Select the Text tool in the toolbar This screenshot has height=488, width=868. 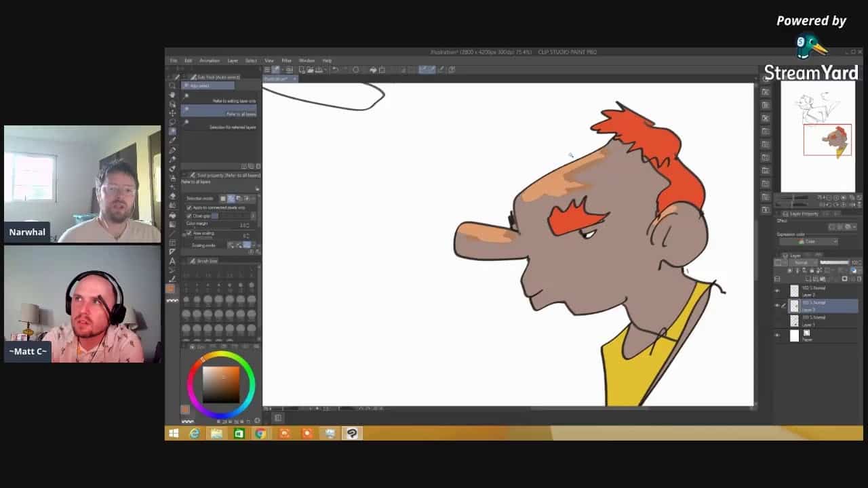[x=172, y=261]
